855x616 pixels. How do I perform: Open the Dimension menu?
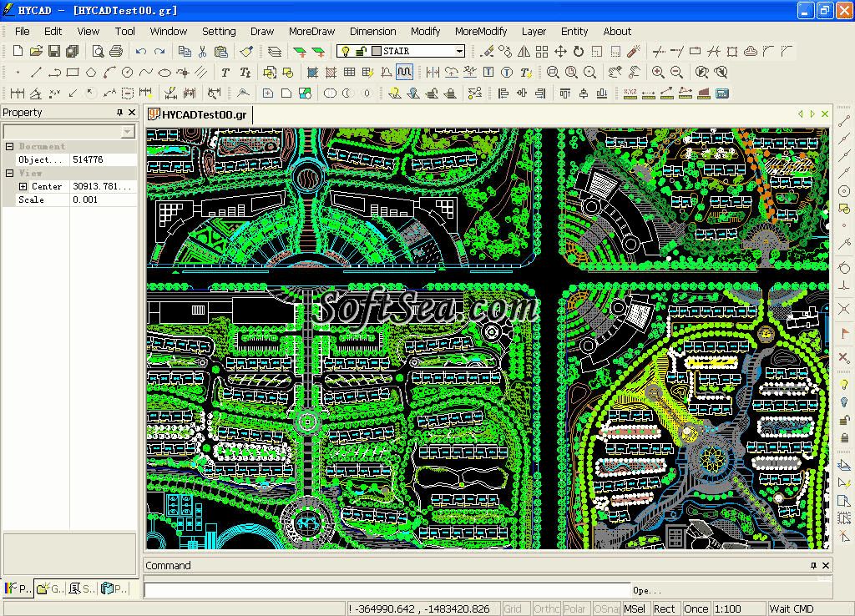372,31
